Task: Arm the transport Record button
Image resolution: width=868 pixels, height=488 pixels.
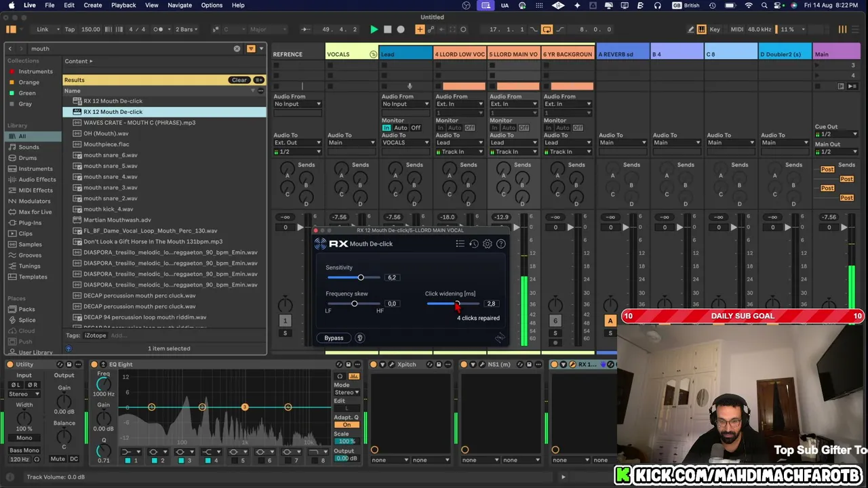Action: pos(401,29)
